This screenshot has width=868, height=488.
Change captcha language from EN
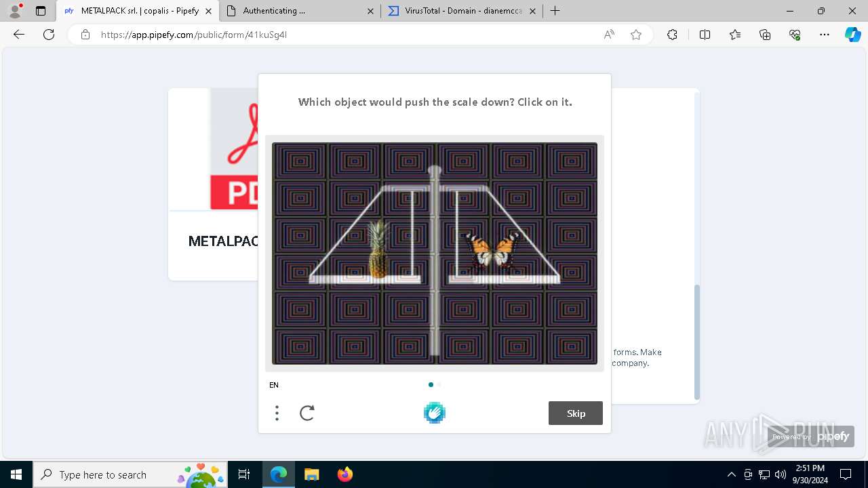tap(274, 385)
